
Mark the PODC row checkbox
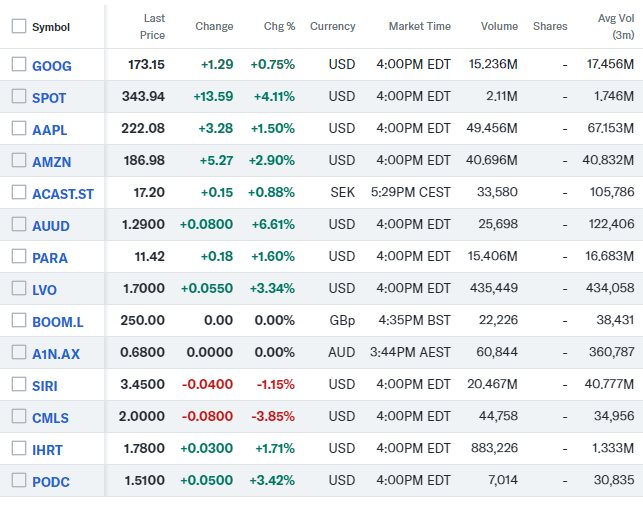point(19,480)
